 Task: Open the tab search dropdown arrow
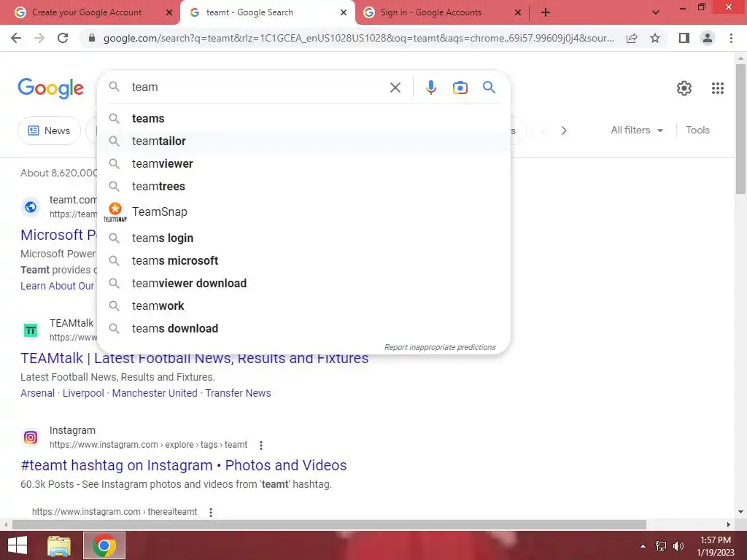coord(656,13)
